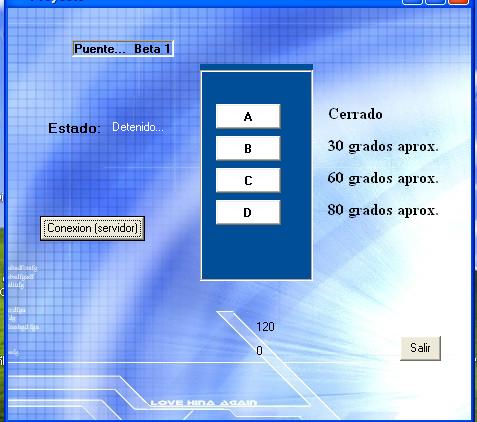Click the 60 grados aprox. label

click(383, 178)
